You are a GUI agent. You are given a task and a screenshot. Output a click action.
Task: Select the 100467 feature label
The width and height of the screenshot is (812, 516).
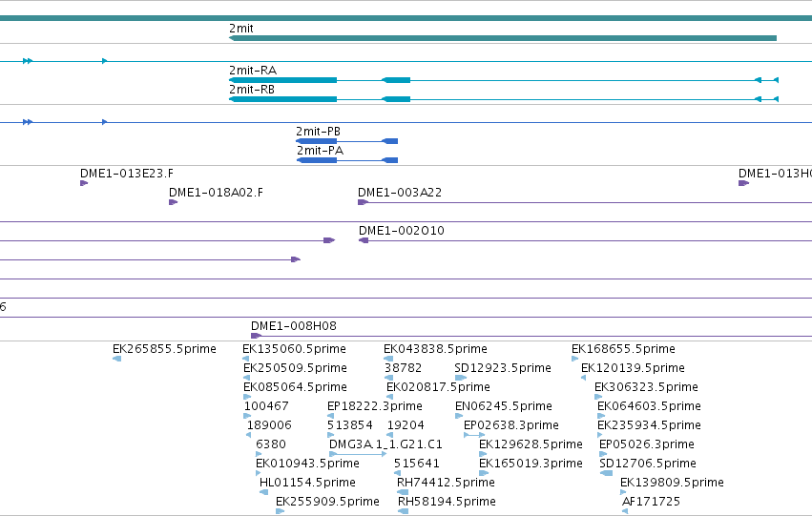point(266,406)
